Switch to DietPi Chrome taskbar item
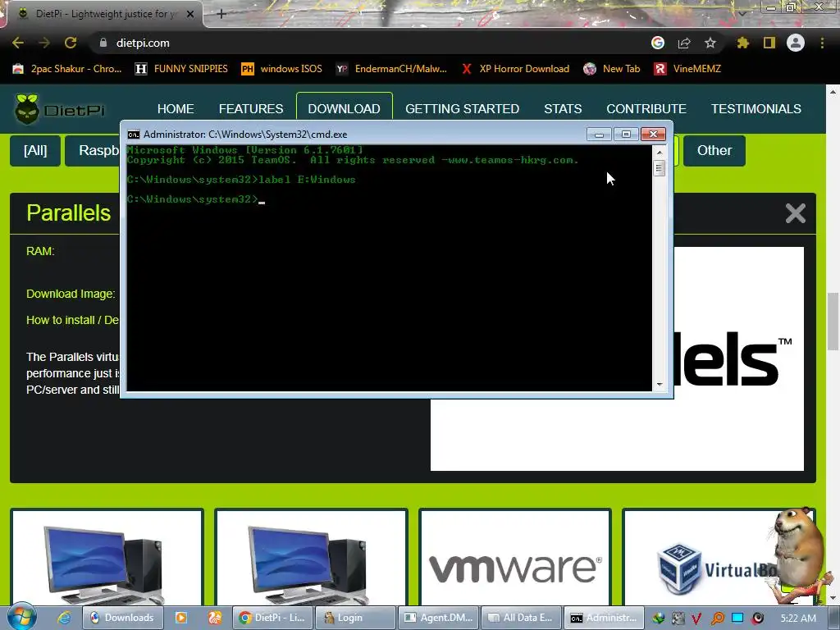 pos(272,618)
